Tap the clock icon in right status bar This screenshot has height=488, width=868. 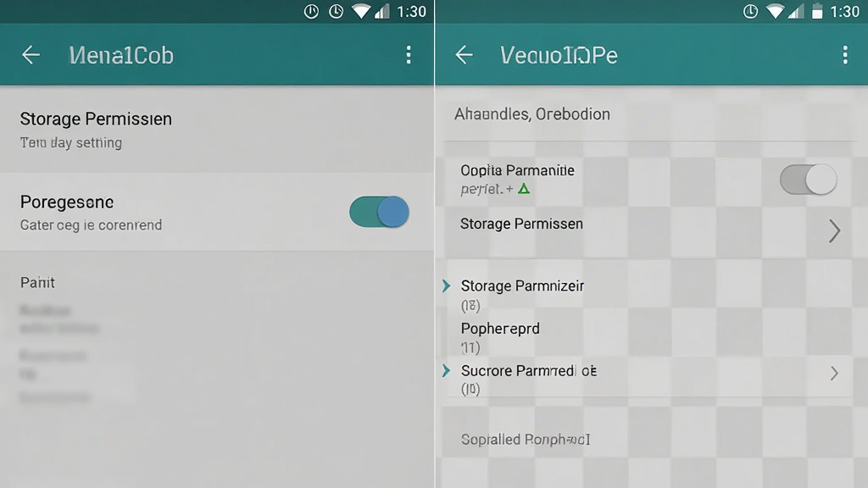pos(751,11)
